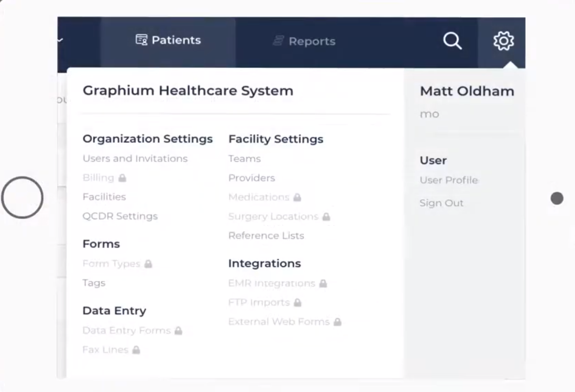Sign Out of the account
The width and height of the screenshot is (575, 392).
(x=441, y=203)
